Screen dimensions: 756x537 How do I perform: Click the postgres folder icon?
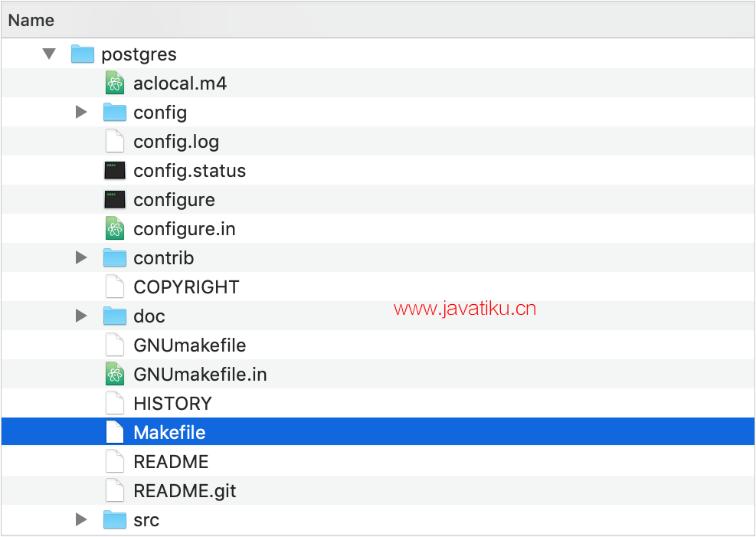83,54
